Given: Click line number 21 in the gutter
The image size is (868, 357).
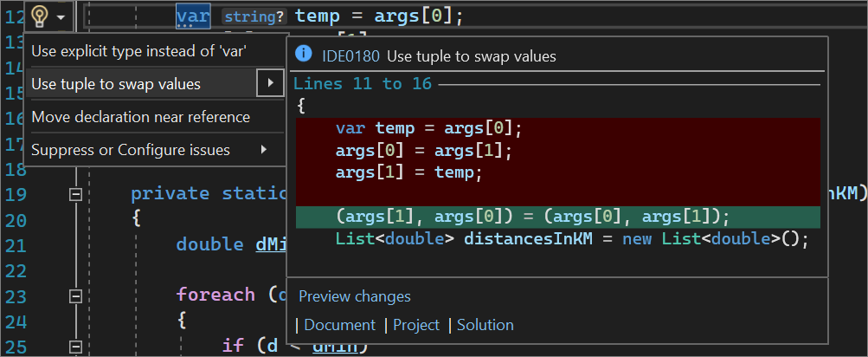Looking at the screenshot, I should (16, 244).
